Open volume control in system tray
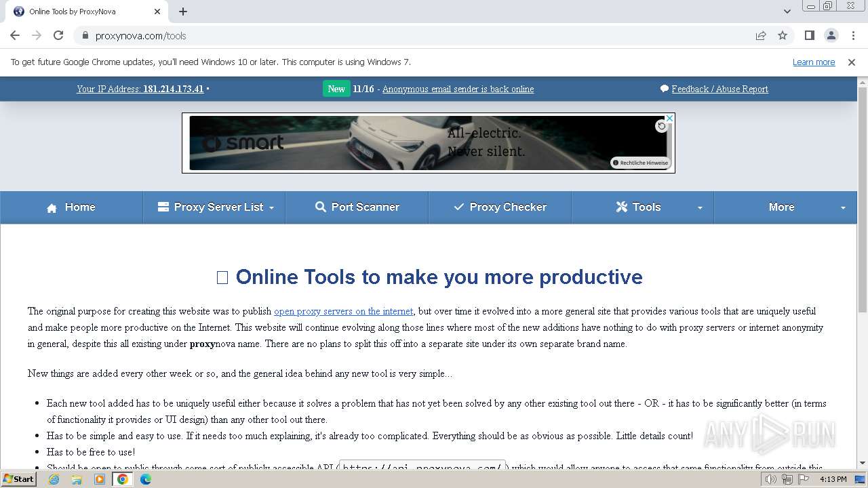 [771, 479]
